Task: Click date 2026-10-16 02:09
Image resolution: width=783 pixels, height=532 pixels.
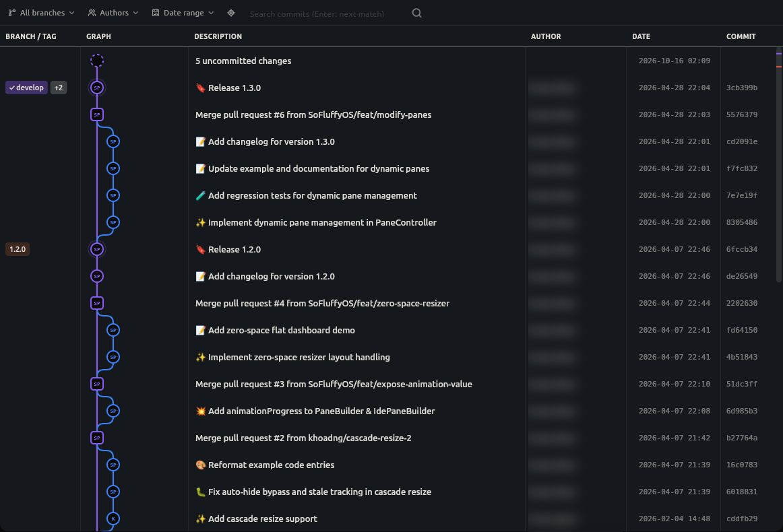Action: click(674, 61)
